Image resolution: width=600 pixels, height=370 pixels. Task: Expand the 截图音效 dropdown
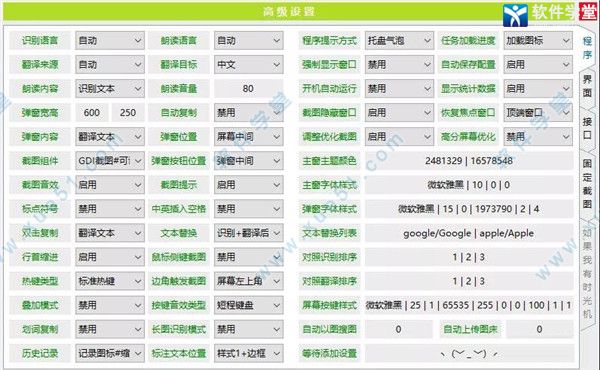coord(110,185)
